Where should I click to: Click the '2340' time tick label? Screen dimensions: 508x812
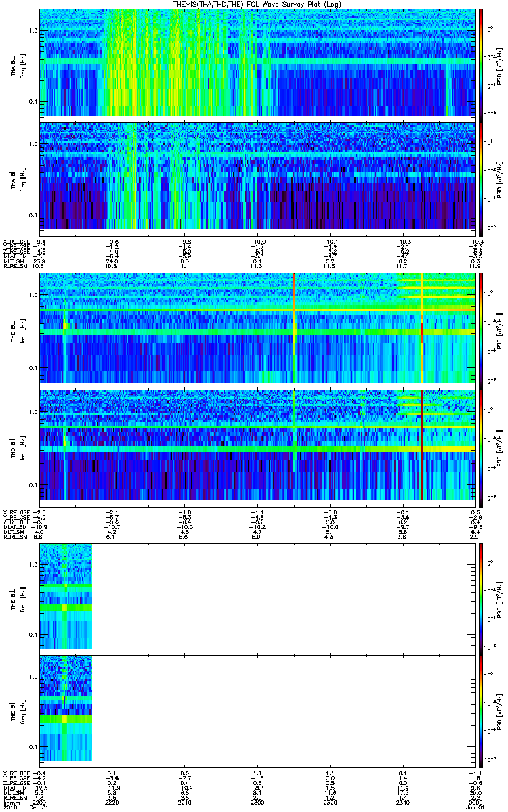pos(402,801)
